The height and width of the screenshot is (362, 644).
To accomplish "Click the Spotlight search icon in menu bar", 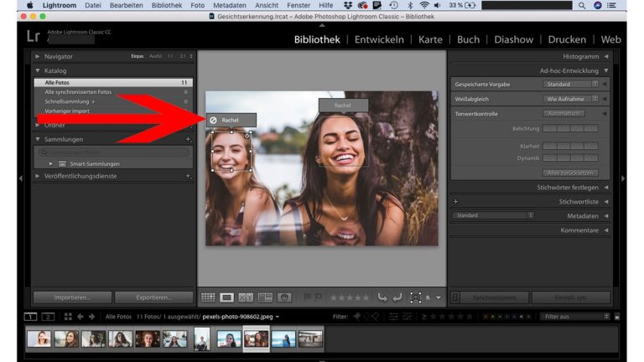I will 582,5.
